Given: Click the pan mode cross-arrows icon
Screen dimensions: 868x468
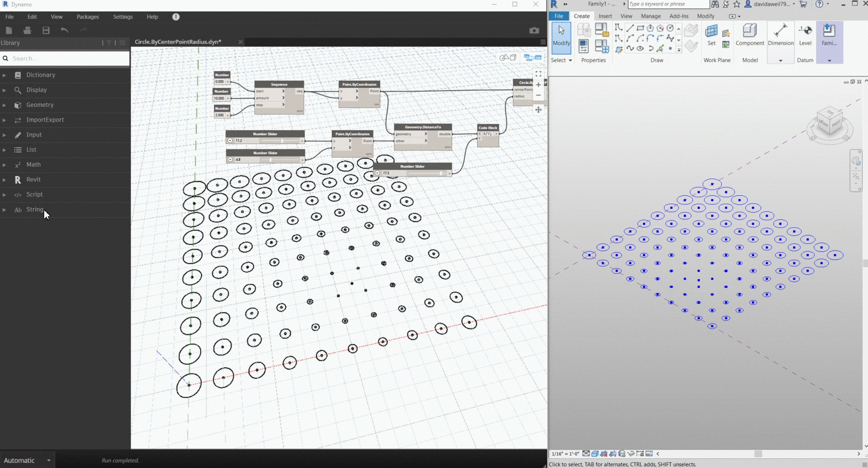Looking at the screenshot, I should pos(538,110).
